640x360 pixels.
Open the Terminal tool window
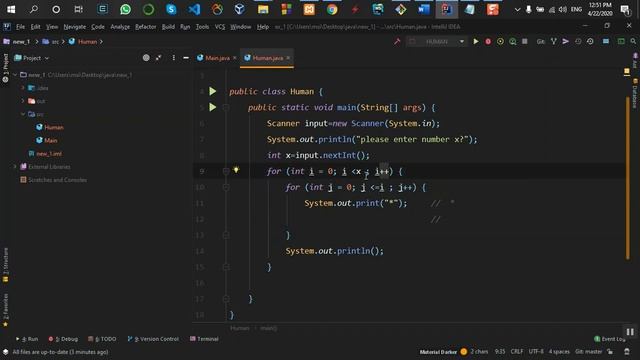pos(204,339)
